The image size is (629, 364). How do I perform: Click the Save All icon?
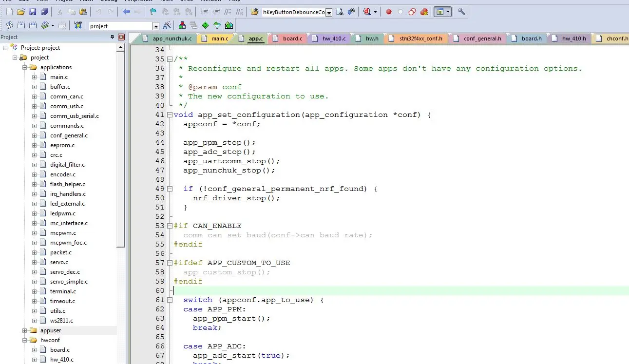point(44,12)
